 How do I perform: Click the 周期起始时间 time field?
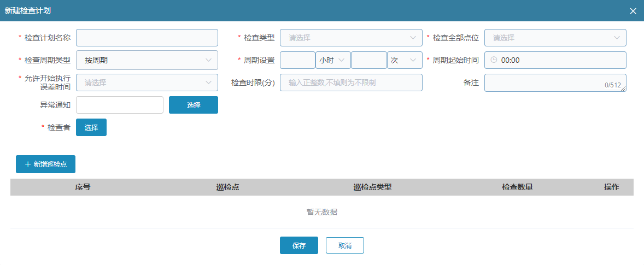(555, 60)
